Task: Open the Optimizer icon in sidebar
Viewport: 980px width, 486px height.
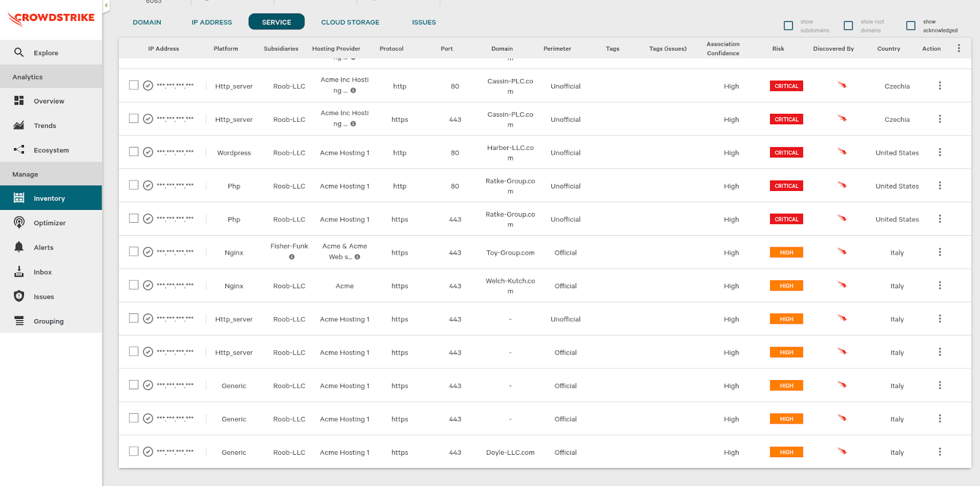Action: pos(19,223)
